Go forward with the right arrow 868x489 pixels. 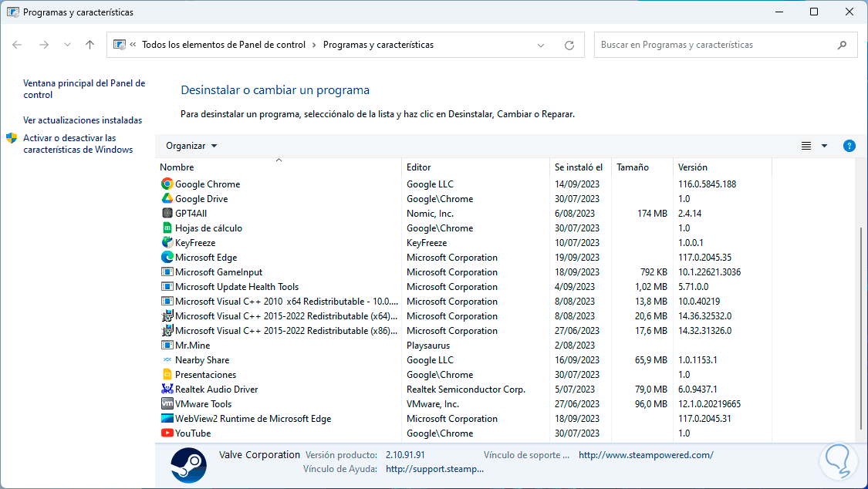[x=44, y=45]
